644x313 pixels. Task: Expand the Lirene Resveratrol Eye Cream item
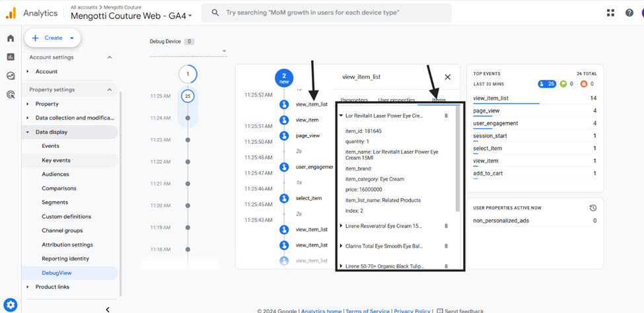point(341,226)
